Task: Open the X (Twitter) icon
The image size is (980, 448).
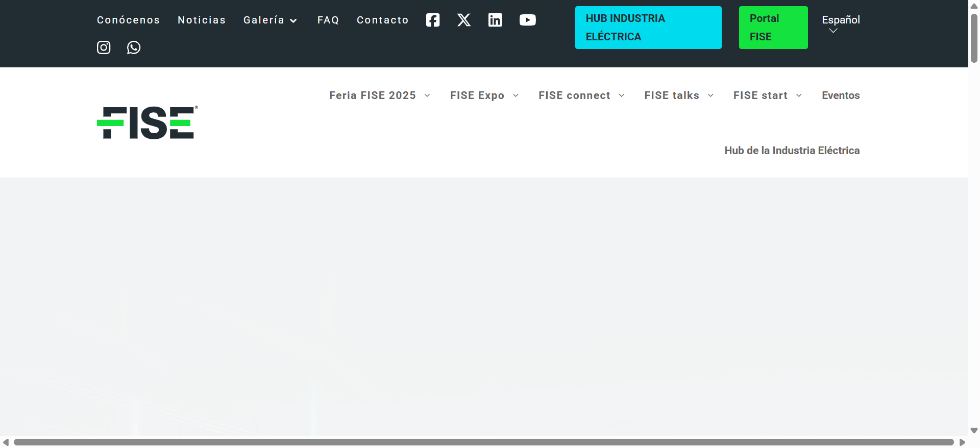Action: pyautogui.click(x=464, y=20)
